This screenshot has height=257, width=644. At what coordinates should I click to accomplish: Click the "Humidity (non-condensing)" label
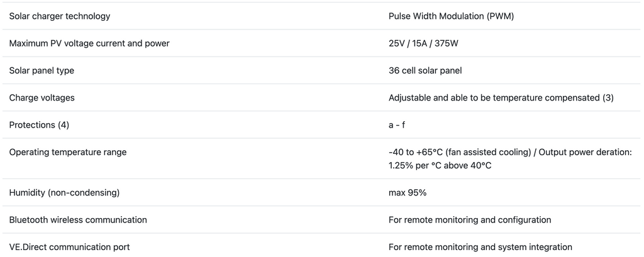click(64, 192)
